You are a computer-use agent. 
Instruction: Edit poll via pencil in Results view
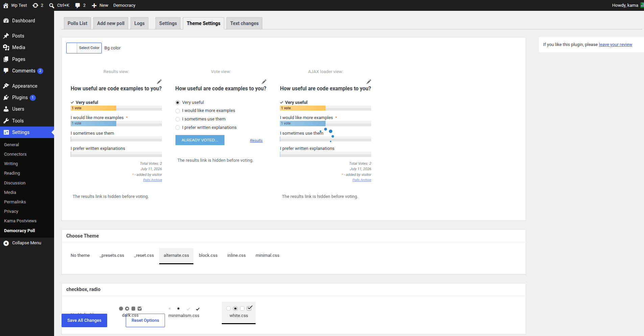pos(159,82)
